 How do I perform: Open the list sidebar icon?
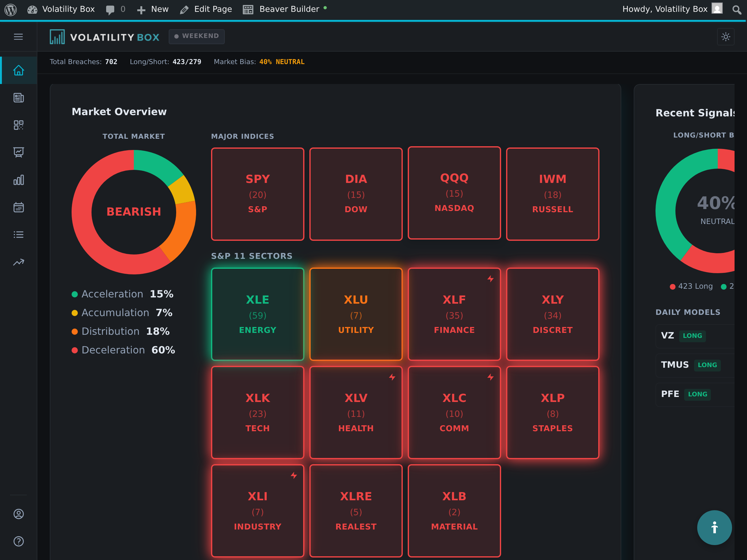coord(18,234)
